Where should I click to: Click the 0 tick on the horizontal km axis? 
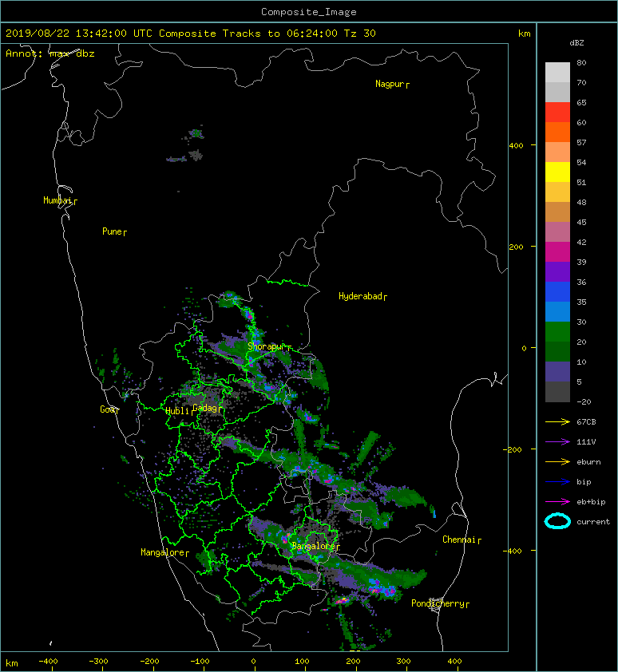click(x=254, y=662)
